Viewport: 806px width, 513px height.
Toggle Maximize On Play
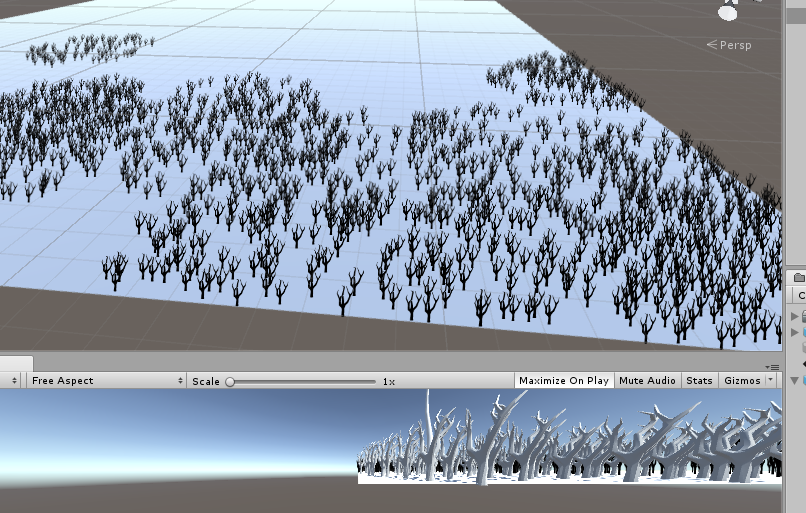564,381
